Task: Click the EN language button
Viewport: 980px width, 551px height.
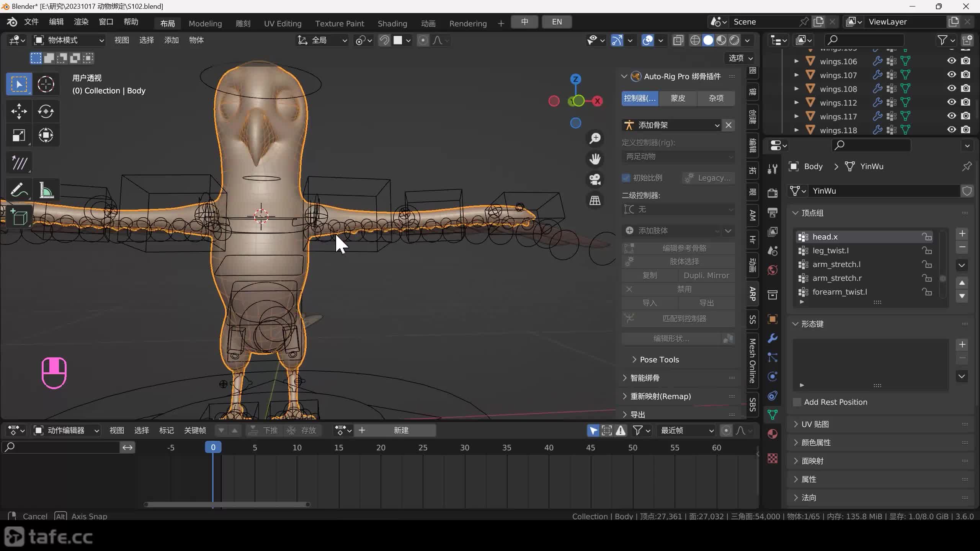Action: point(557,22)
